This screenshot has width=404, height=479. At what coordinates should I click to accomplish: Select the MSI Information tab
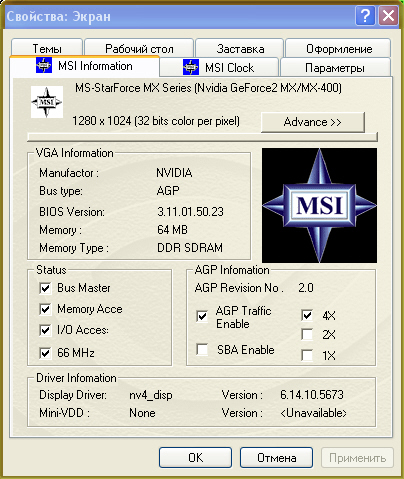click(85, 66)
